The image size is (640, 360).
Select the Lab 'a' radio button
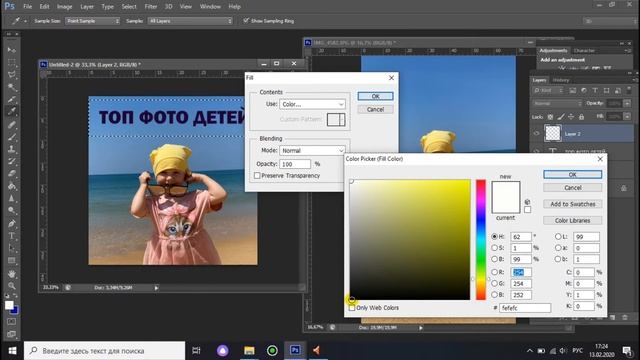558,248
